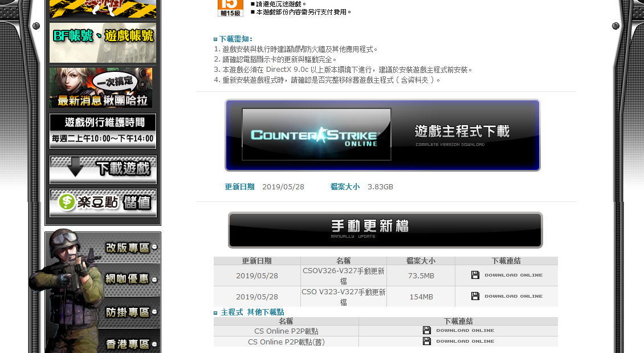Click floppy disk icon for CS Online P2P載點

pyautogui.click(x=427, y=330)
